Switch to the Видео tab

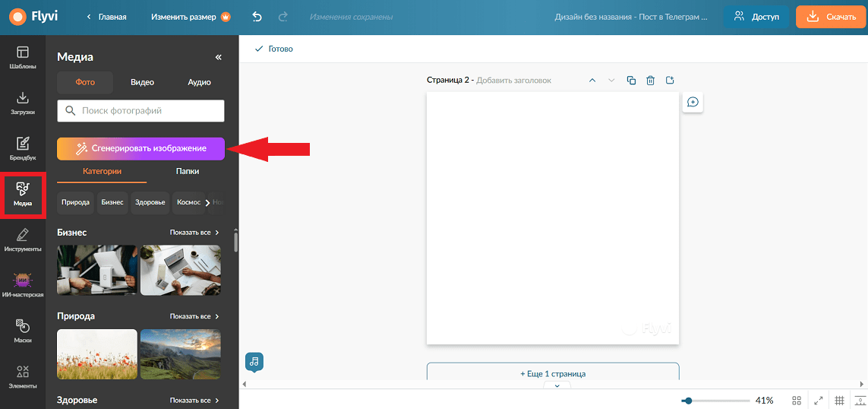click(142, 82)
